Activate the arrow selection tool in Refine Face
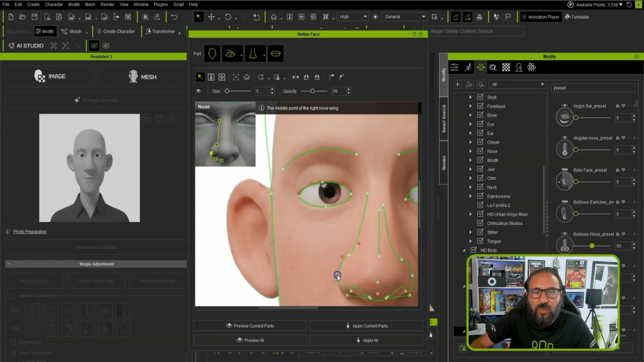This screenshot has width=644, height=362. coord(200,77)
